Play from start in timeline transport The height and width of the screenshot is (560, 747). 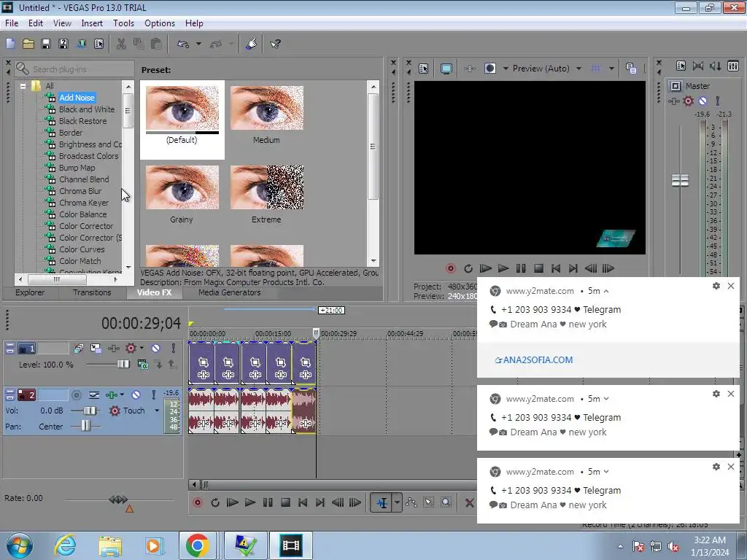tap(232, 502)
